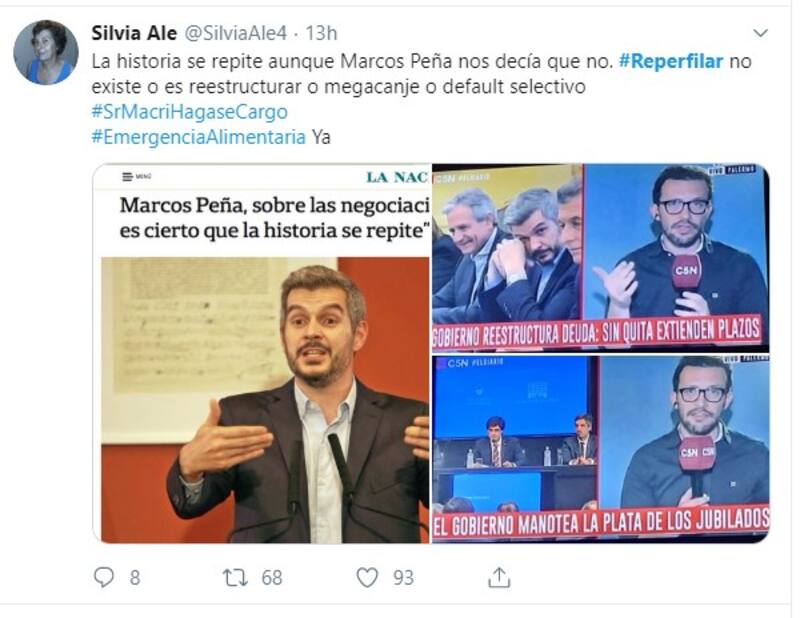Screen dimensions: 800x618
Task: Click the Silvia Ale display name
Action: [x=134, y=33]
